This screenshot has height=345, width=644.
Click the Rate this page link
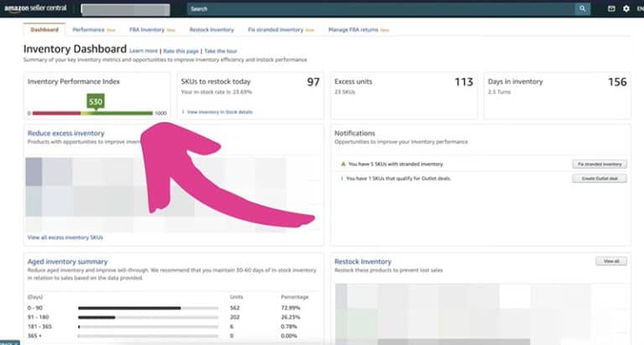coord(181,51)
